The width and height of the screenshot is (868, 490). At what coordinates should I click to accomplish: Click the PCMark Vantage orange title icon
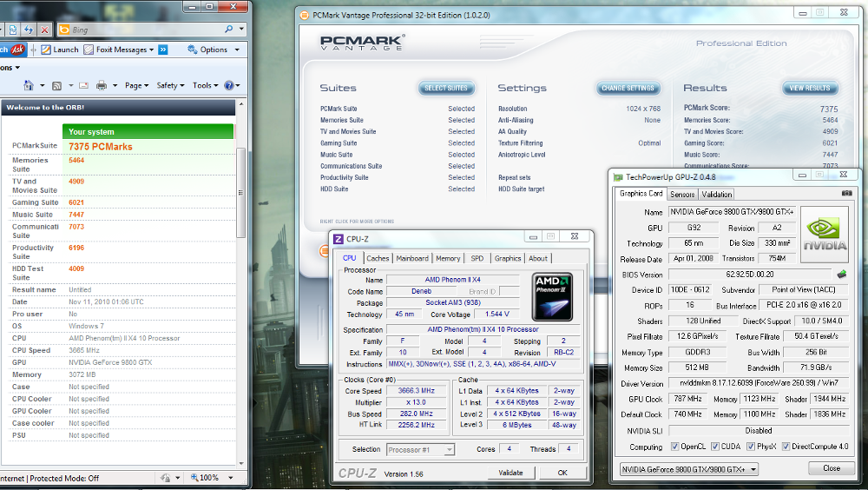pos(304,15)
